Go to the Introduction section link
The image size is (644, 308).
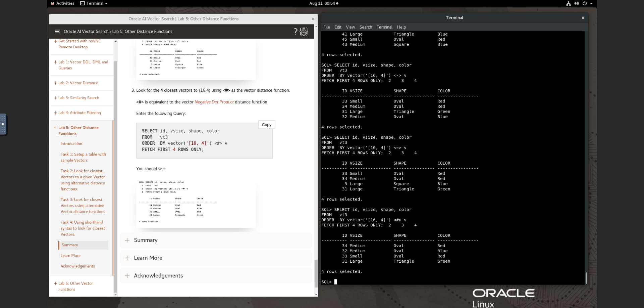[71, 144]
